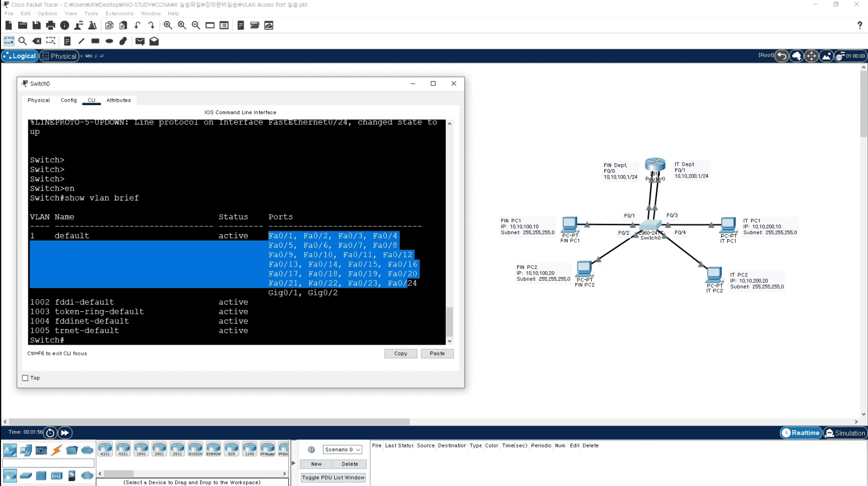868x486 pixels.
Task: Open the Extensions menu
Action: (x=119, y=14)
